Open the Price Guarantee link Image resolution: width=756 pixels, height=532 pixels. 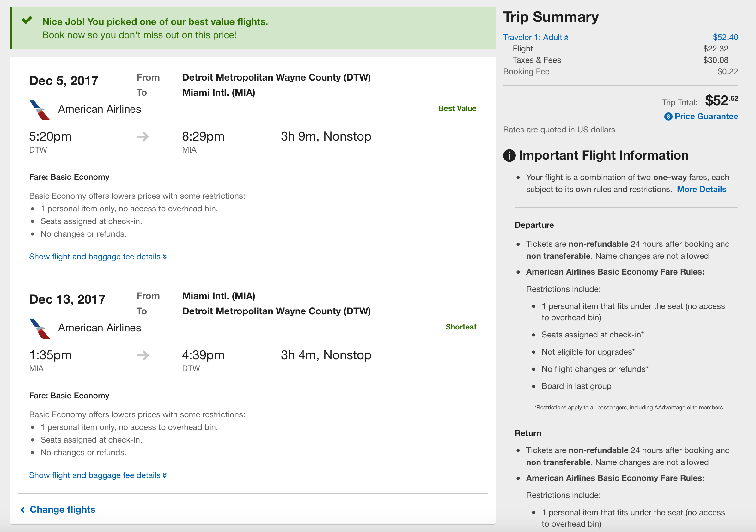[x=706, y=117]
